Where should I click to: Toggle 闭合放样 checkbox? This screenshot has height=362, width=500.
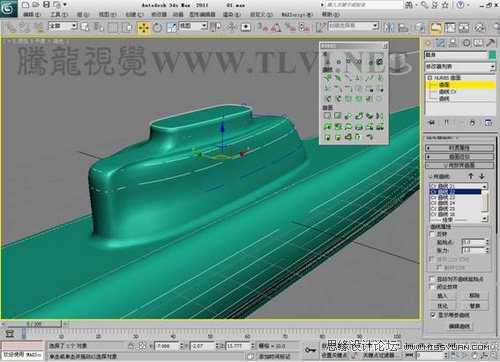click(x=432, y=287)
